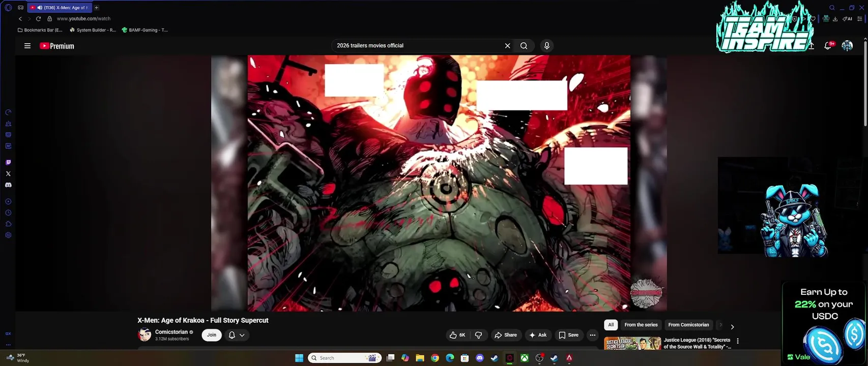Select the From the series chip
Viewport: 868px width, 366px height.
click(x=641, y=325)
